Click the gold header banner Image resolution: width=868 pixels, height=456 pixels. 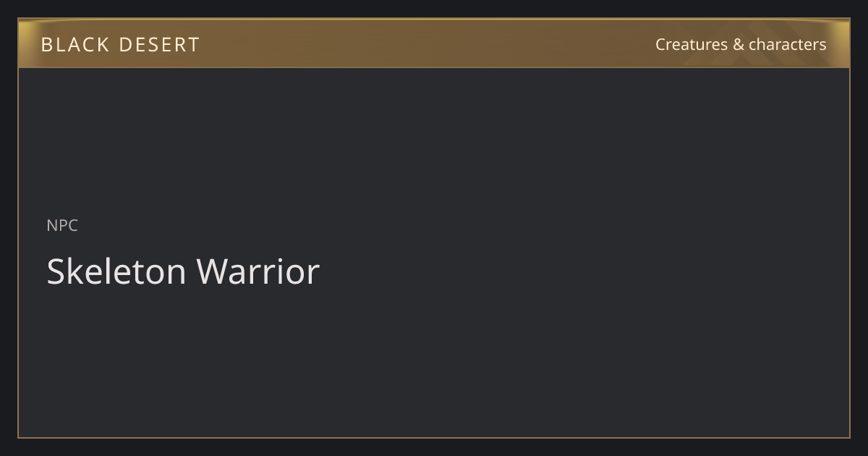point(434,43)
